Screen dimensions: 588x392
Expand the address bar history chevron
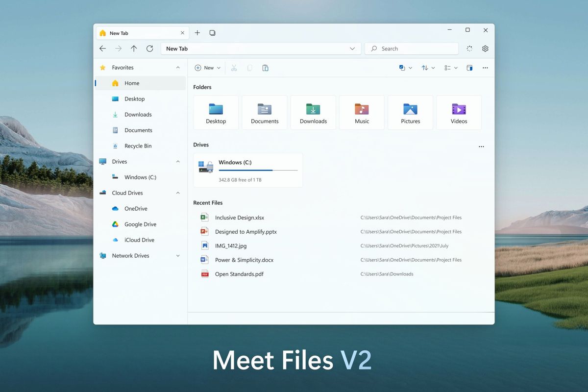click(352, 49)
